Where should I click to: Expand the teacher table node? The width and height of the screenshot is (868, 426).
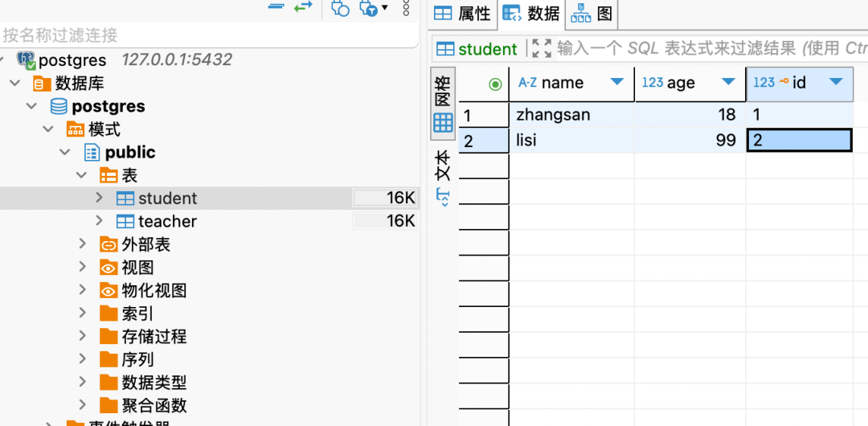[x=100, y=221]
